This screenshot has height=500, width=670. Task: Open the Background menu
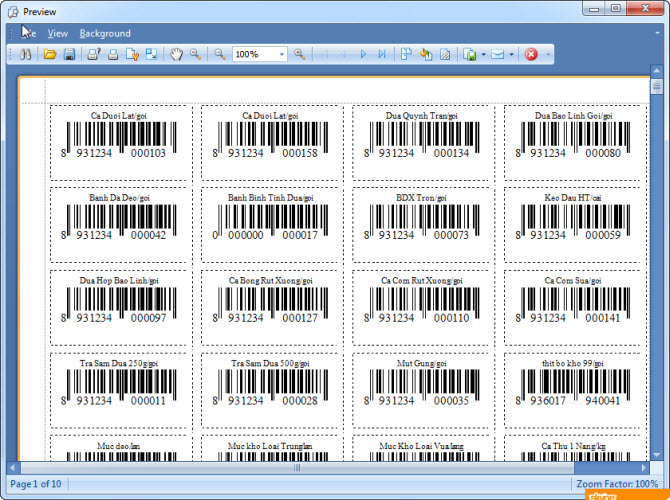click(105, 33)
